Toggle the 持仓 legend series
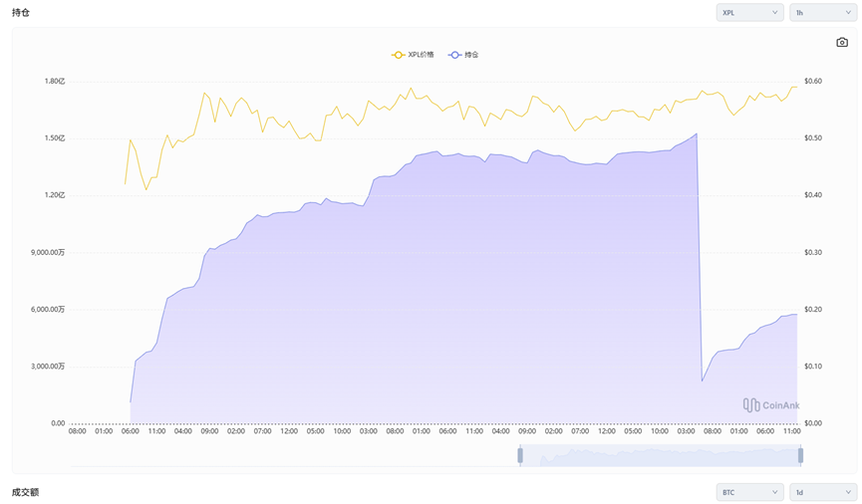 click(x=471, y=55)
